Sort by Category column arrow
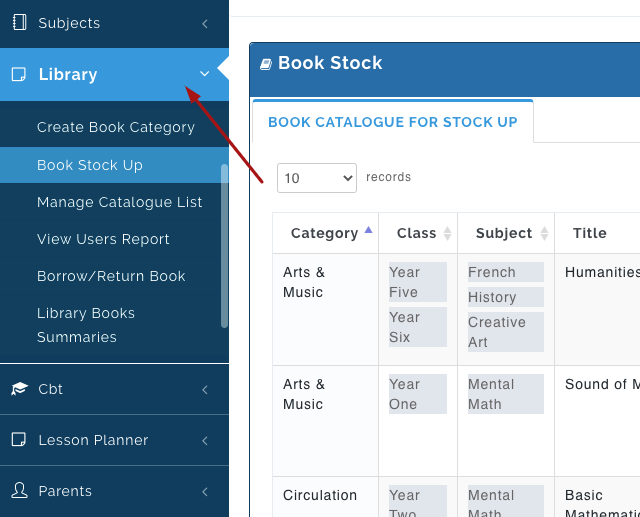The image size is (640, 517). tap(369, 230)
